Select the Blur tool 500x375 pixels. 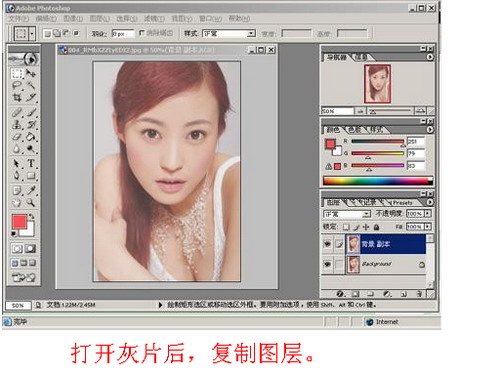point(17,149)
